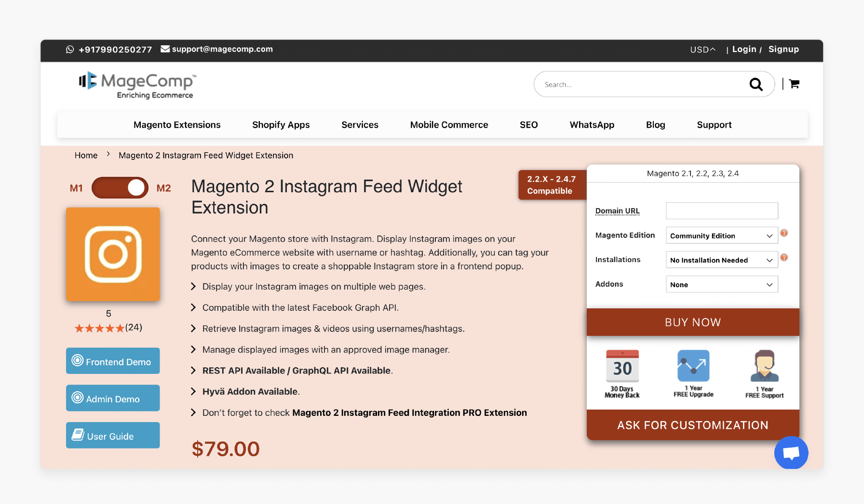Image resolution: width=864 pixels, height=504 pixels.
Task: Click Magento 2 Instagram Feed Integration PRO Extension link
Action: (x=409, y=413)
